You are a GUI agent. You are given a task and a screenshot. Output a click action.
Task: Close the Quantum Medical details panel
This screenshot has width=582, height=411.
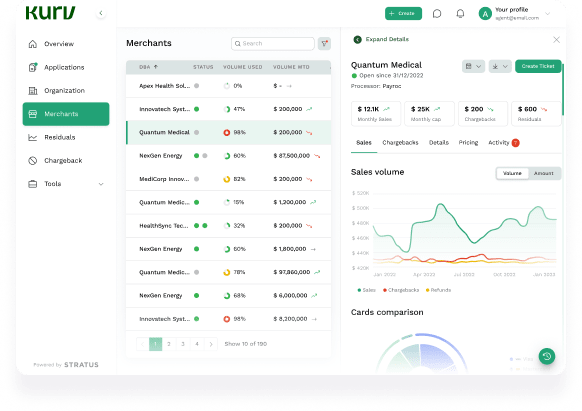point(556,40)
